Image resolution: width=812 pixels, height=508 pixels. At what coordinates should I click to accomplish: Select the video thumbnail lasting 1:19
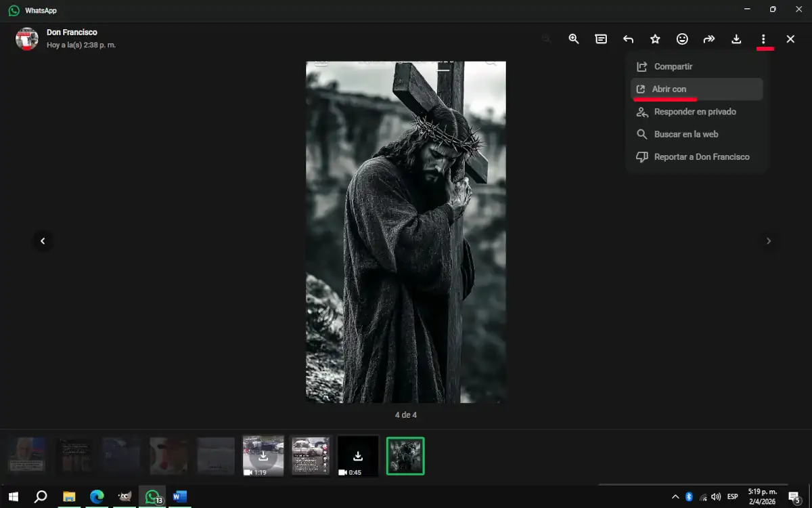(x=263, y=455)
